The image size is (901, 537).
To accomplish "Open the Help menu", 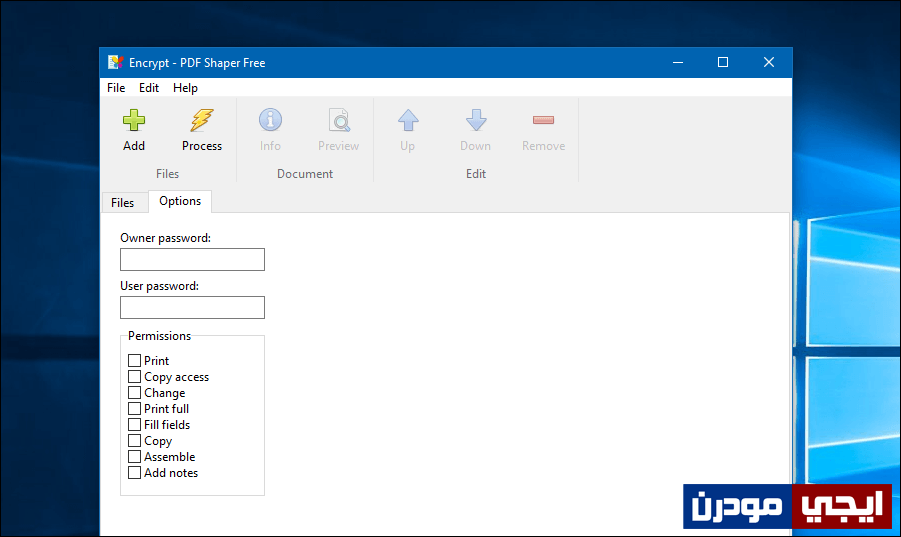I will (x=185, y=88).
